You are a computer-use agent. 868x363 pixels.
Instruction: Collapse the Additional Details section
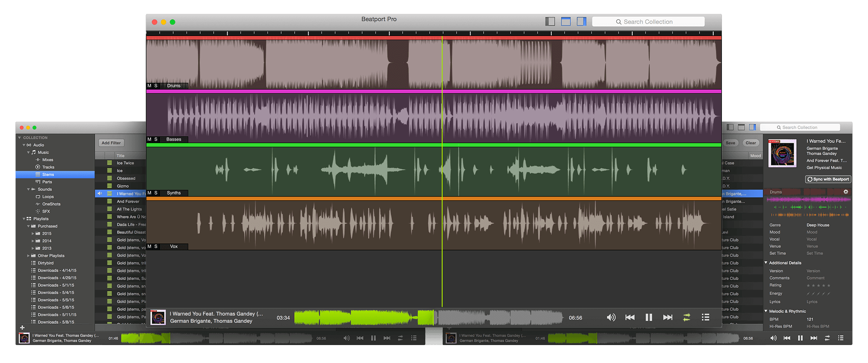tap(766, 263)
